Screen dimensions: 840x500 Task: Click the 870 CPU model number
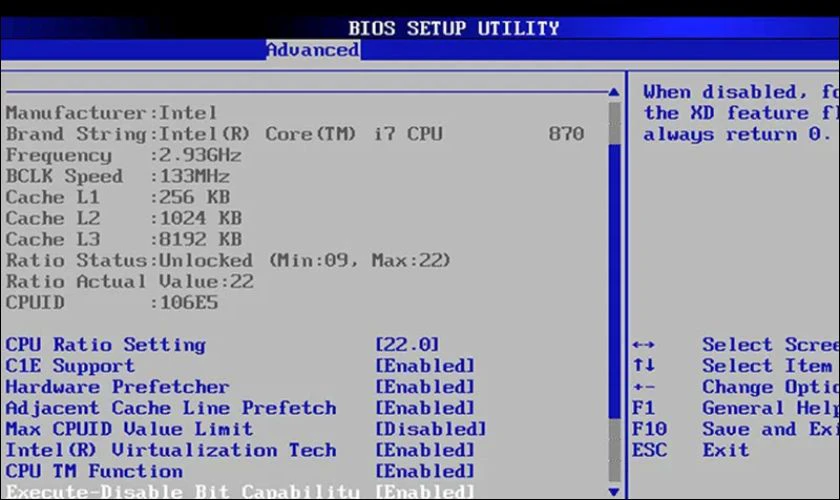pos(566,134)
